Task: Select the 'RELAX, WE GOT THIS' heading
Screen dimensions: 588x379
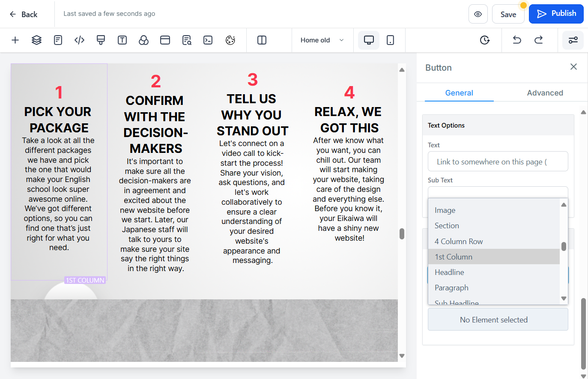Action: click(348, 119)
